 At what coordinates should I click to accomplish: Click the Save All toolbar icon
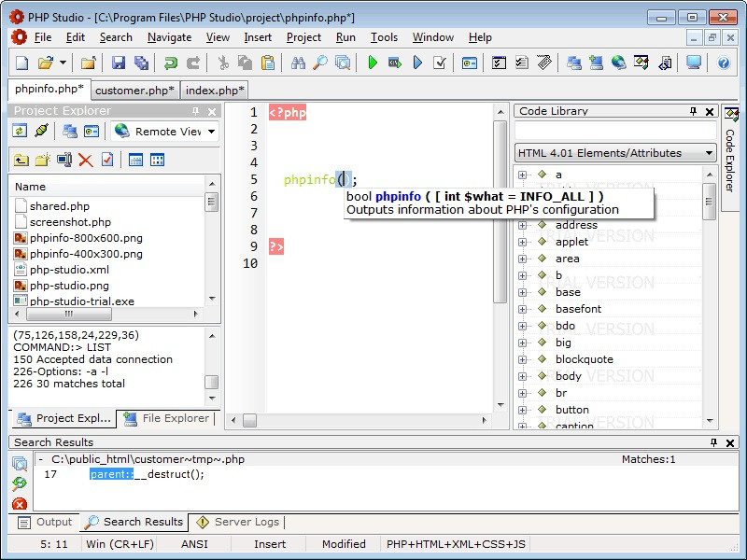pyautogui.click(x=142, y=63)
